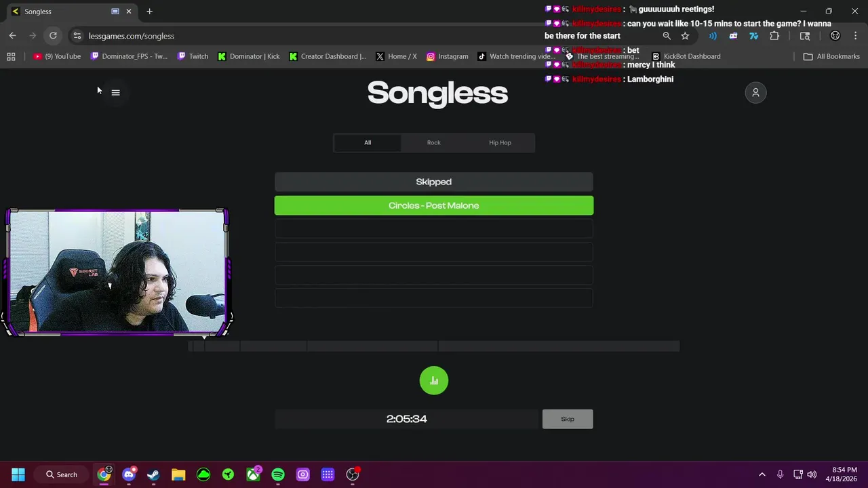Open volume control in system tray
This screenshot has height=488, width=868.
[x=812, y=474]
